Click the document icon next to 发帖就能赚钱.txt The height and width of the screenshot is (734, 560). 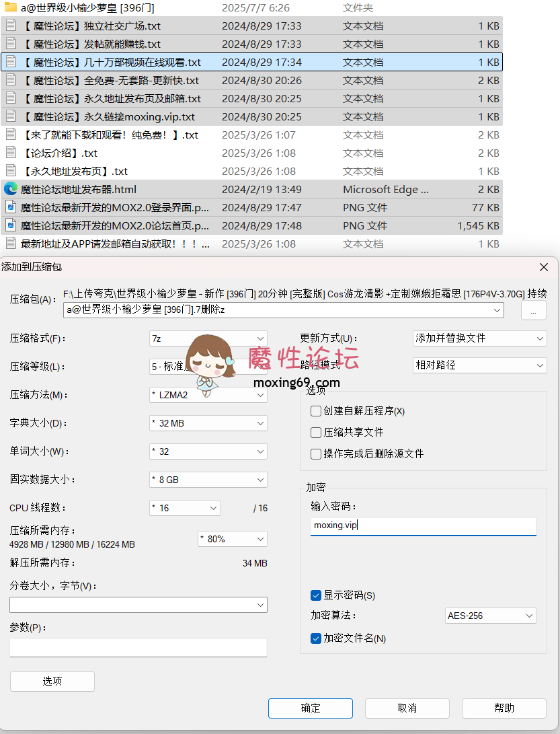(11, 44)
